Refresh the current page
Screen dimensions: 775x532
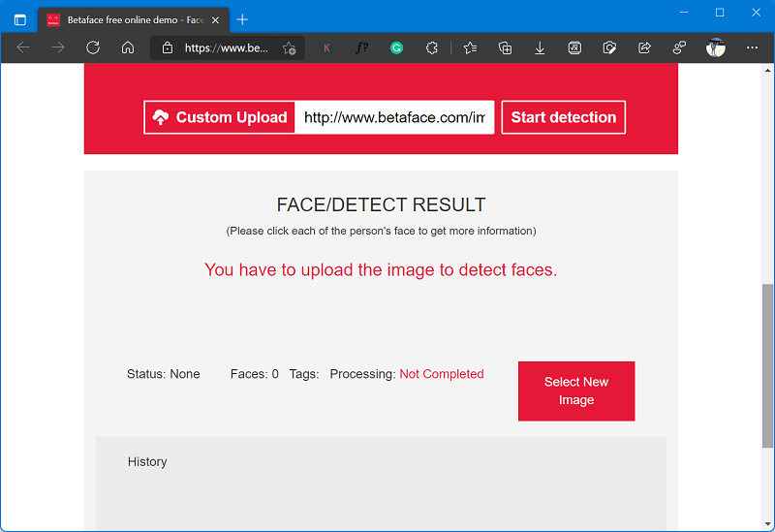tap(93, 47)
